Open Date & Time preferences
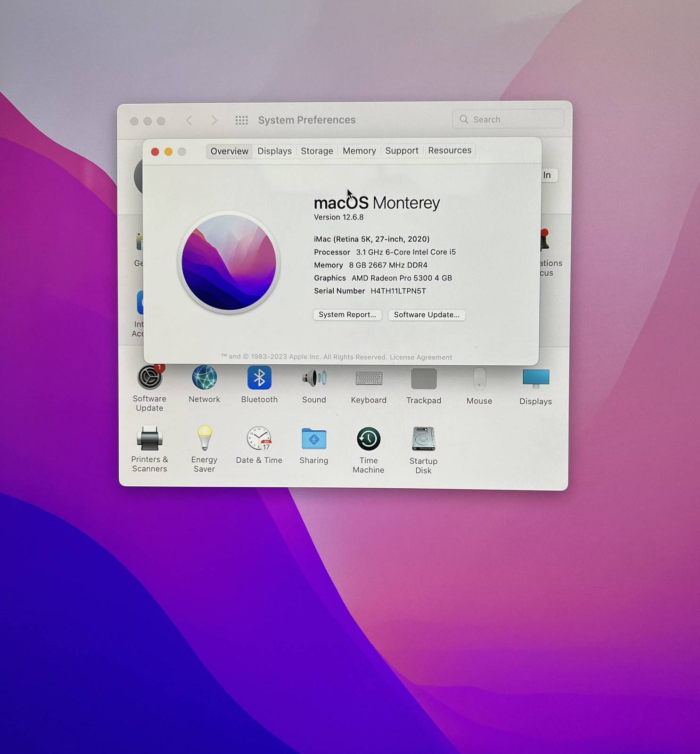Image resolution: width=700 pixels, height=754 pixels. pos(259,439)
